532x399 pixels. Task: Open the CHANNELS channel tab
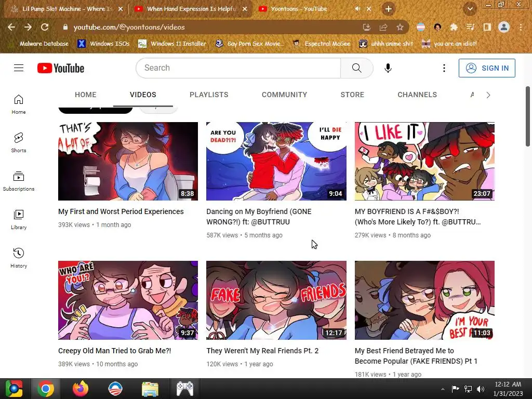pyautogui.click(x=417, y=95)
